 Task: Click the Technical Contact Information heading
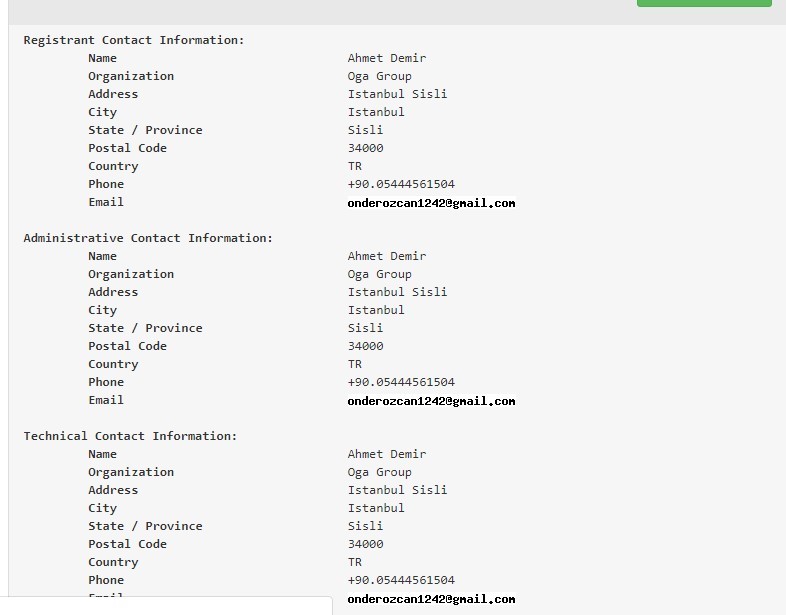tap(130, 436)
